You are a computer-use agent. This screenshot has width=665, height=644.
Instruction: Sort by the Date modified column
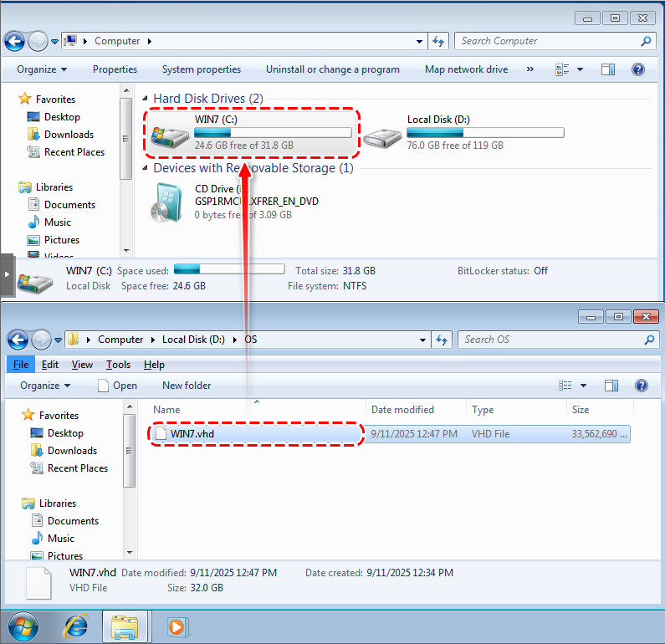click(402, 410)
